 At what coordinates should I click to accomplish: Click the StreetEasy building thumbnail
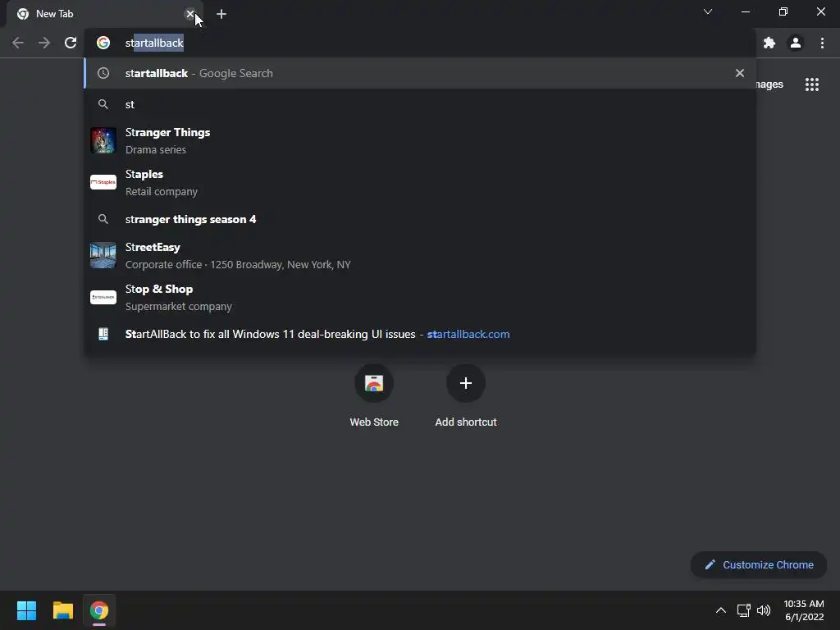[x=103, y=255]
